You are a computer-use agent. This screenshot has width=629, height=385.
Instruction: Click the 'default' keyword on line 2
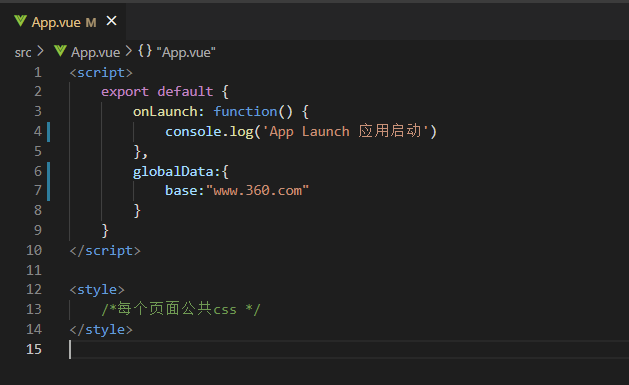tap(185, 92)
